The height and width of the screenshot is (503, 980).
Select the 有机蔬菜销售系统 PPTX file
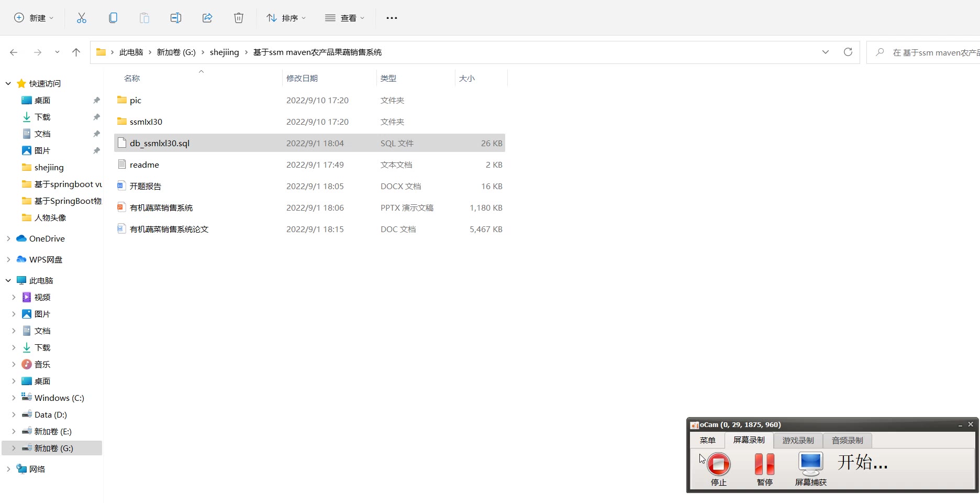(x=309, y=207)
